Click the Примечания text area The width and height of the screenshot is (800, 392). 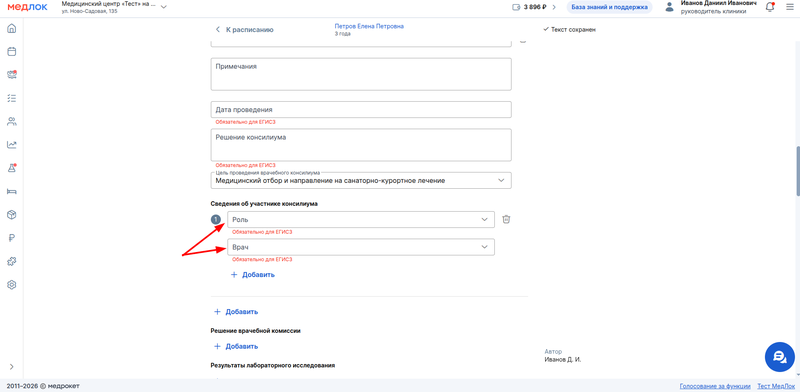pos(361,74)
